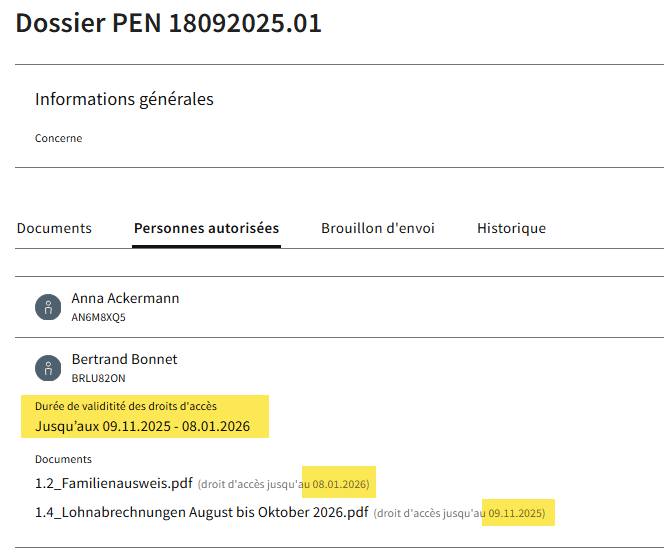Expand the Anna Ackermann entry
Image resolution: width=664 pixels, height=560 pixels.
(x=125, y=298)
